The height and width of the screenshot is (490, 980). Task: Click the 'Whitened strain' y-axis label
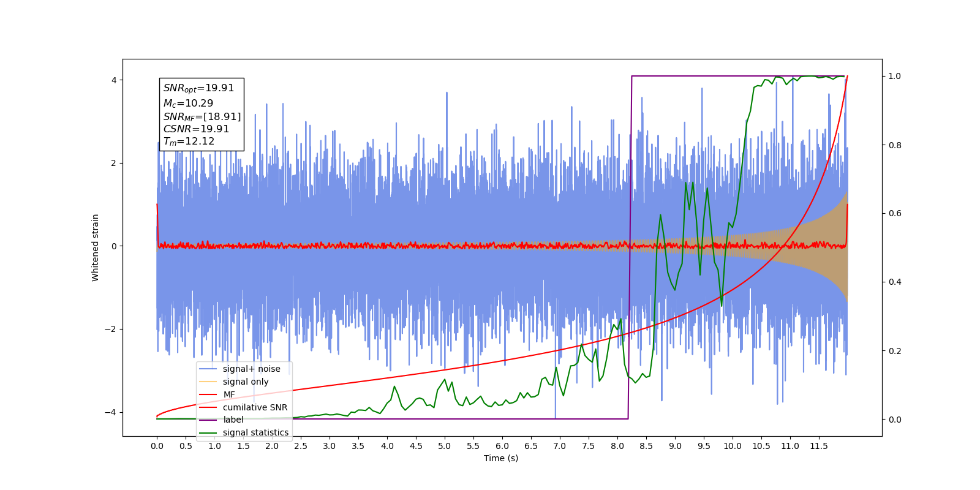coord(95,247)
